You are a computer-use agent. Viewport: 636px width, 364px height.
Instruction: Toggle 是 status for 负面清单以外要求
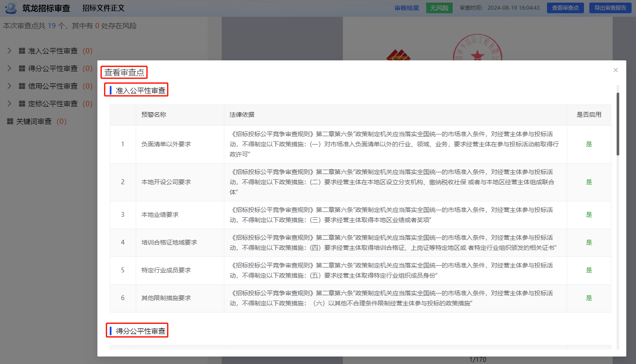pyautogui.click(x=589, y=144)
